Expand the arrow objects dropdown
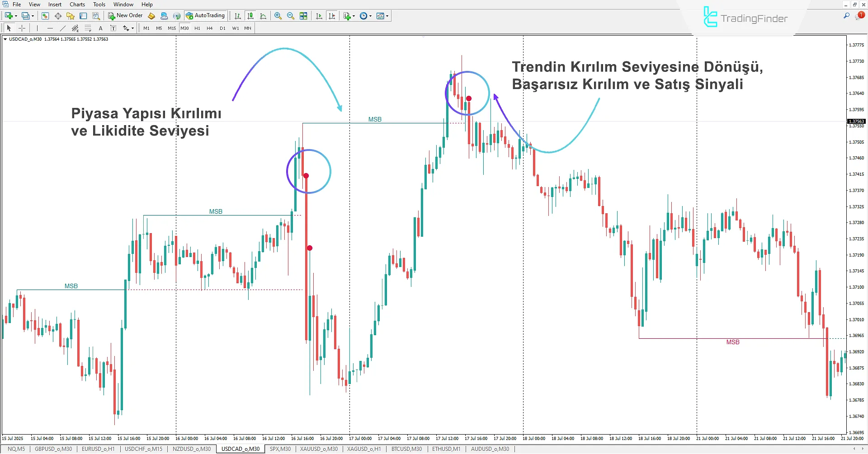Viewport: 868px width, 454px height. (131, 28)
